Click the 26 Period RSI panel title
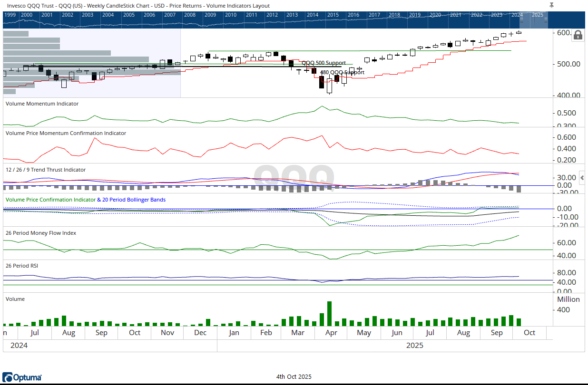This screenshot has height=385, width=588. coord(21,266)
